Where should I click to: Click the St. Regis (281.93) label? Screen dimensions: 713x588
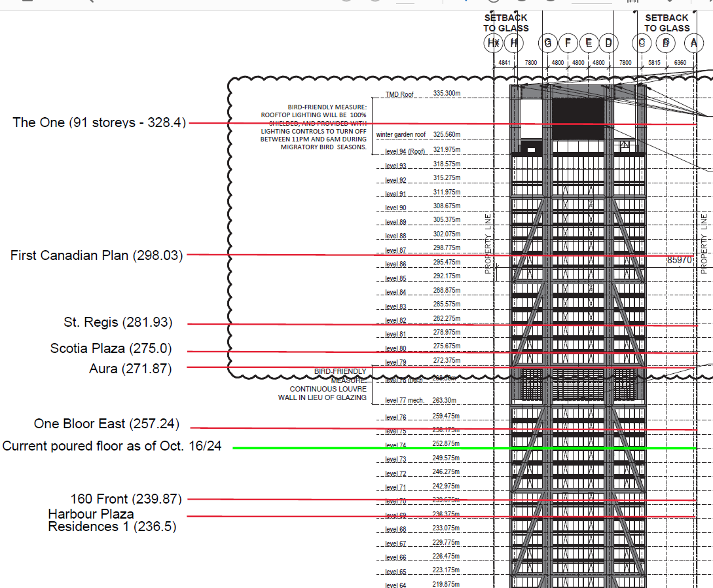(x=118, y=322)
